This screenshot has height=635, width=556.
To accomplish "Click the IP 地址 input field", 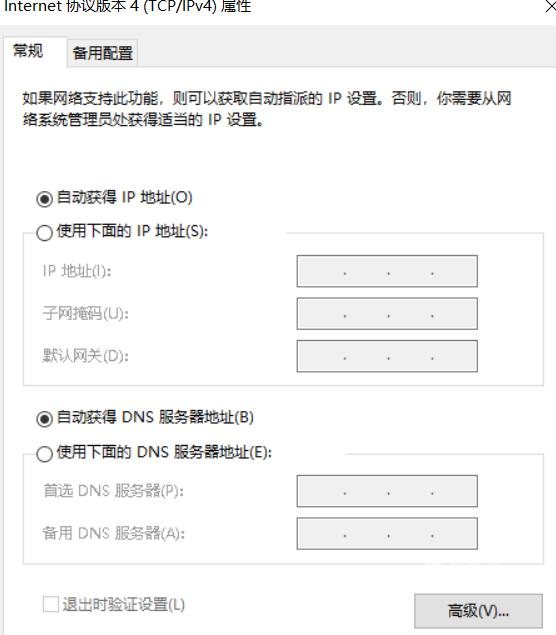I will [x=387, y=271].
